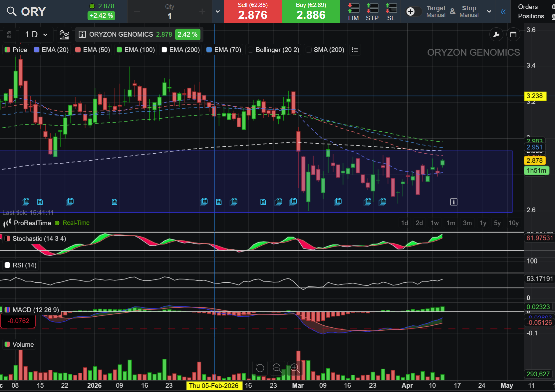Open the chart settings wrench icon
The width and height of the screenshot is (555, 392).
496,34
